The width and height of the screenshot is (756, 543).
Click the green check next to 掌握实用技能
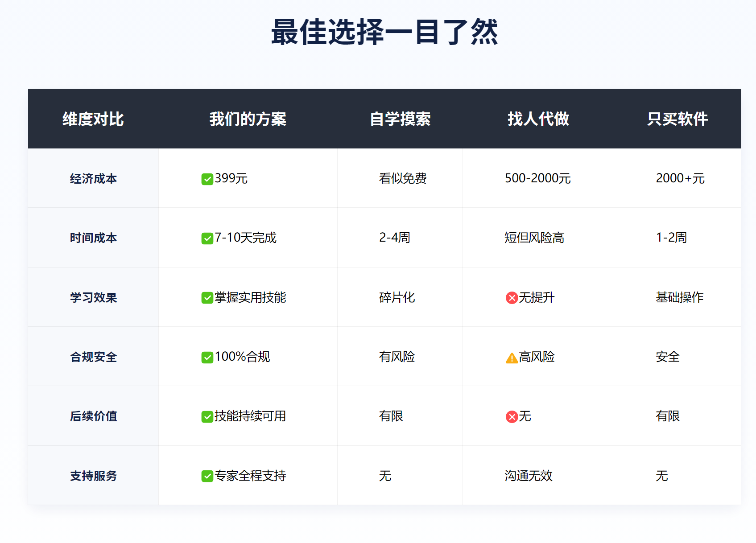207,298
